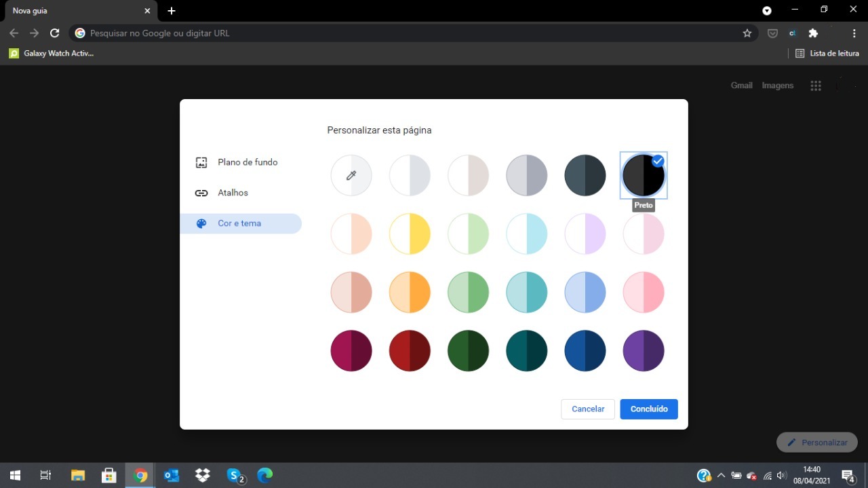Open the Imagens link
Viewport: 868px width, 488px height.
pyautogui.click(x=778, y=86)
